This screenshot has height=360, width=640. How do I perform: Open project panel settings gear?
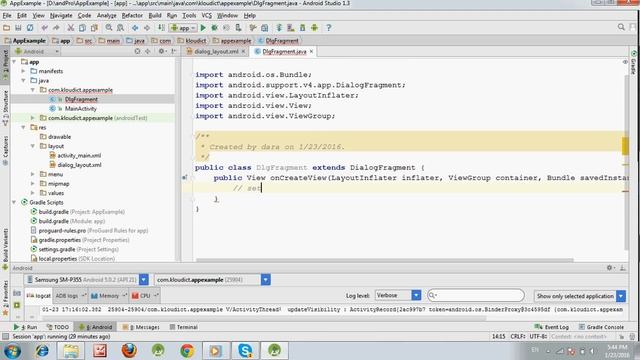point(162,51)
